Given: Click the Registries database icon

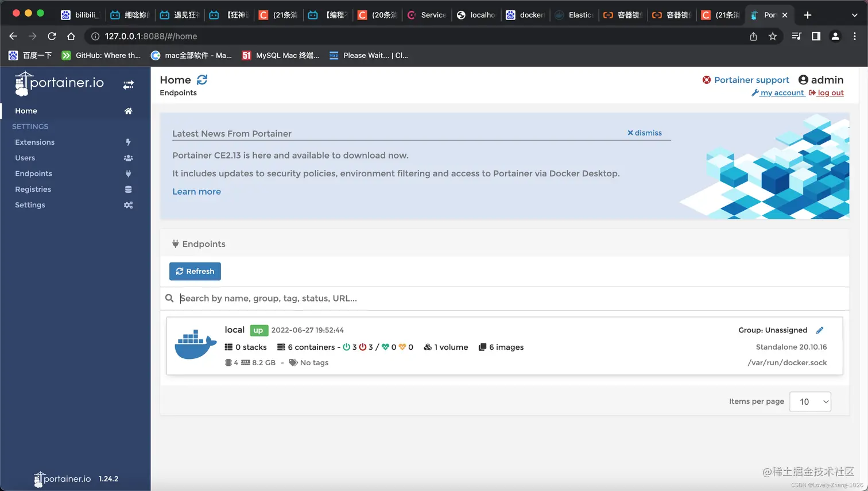Looking at the screenshot, I should point(129,190).
